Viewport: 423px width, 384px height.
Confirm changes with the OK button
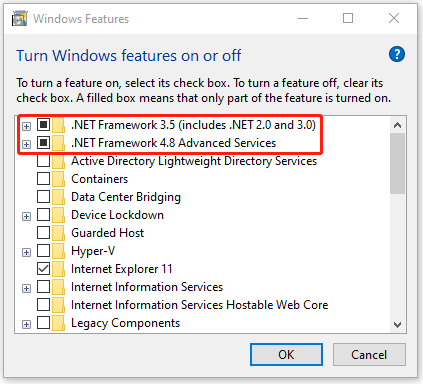286,355
